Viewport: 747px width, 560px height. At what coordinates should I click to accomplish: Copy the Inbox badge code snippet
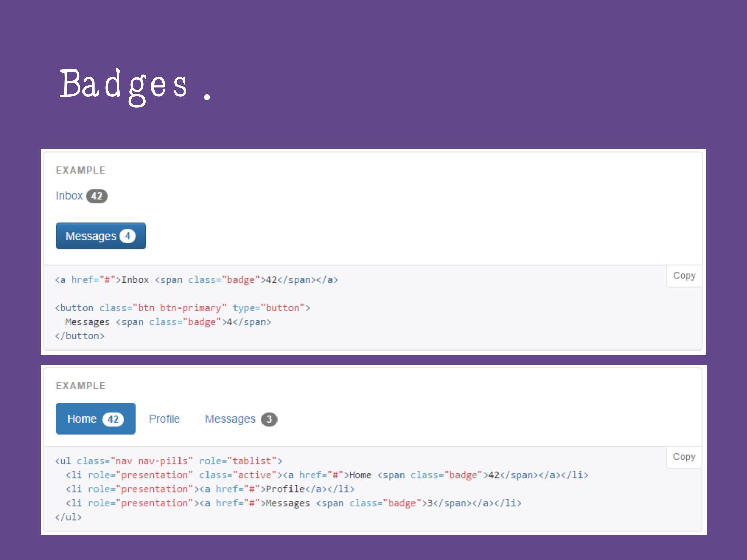click(x=684, y=276)
